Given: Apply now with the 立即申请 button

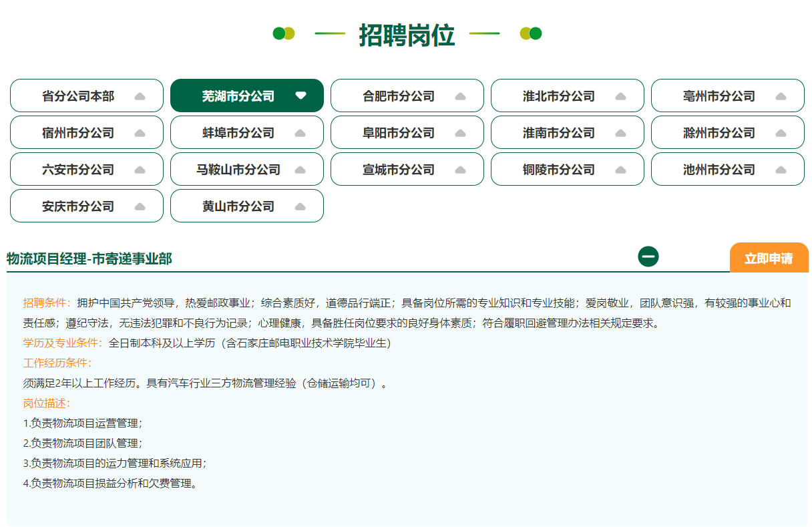Looking at the screenshot, I should point(769,258).
